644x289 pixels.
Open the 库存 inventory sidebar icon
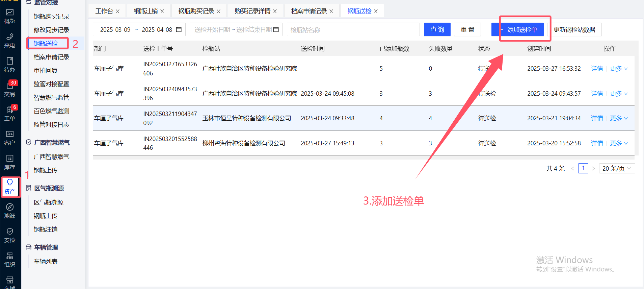pyautogui.click(x=9, y=162)
